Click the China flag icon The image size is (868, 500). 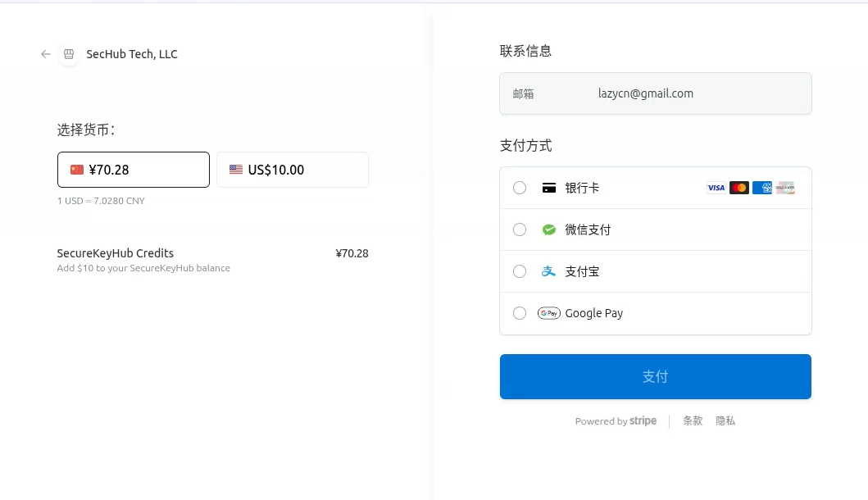click(x=77, y=170)
